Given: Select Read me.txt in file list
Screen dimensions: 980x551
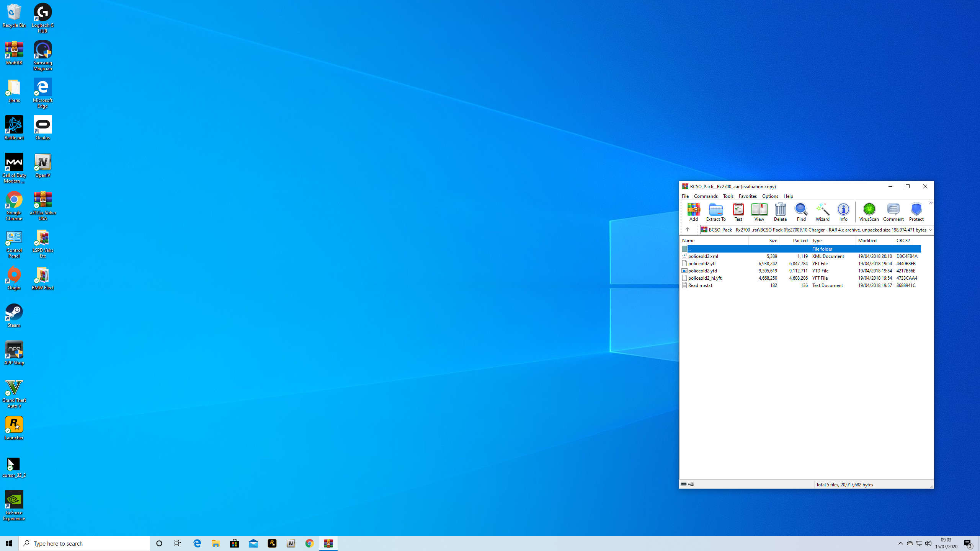Looking at the screenshot, I should (700, 285).
